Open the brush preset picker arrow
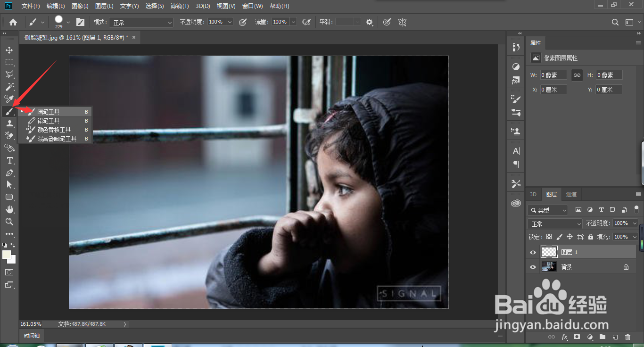 point(68,22)
